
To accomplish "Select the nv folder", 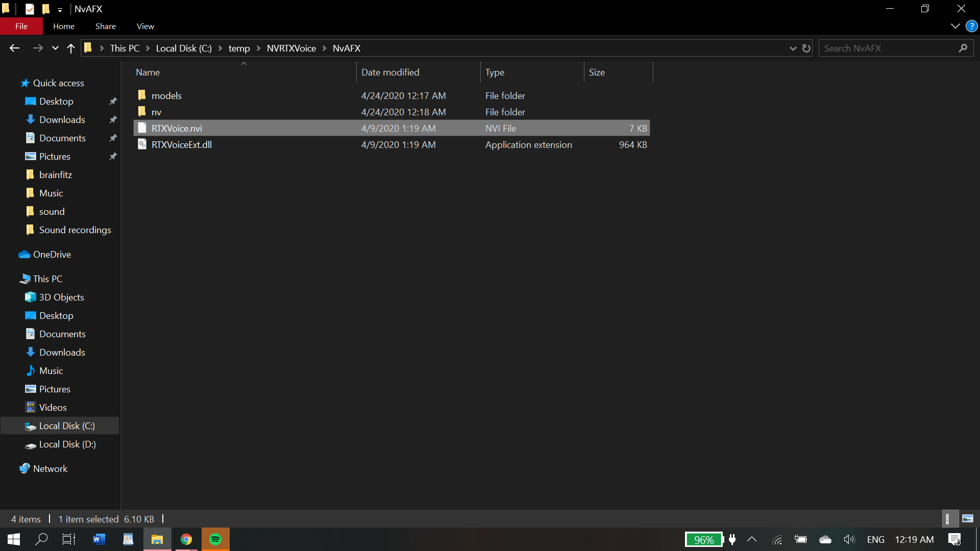I will click(x=391, y=112).
